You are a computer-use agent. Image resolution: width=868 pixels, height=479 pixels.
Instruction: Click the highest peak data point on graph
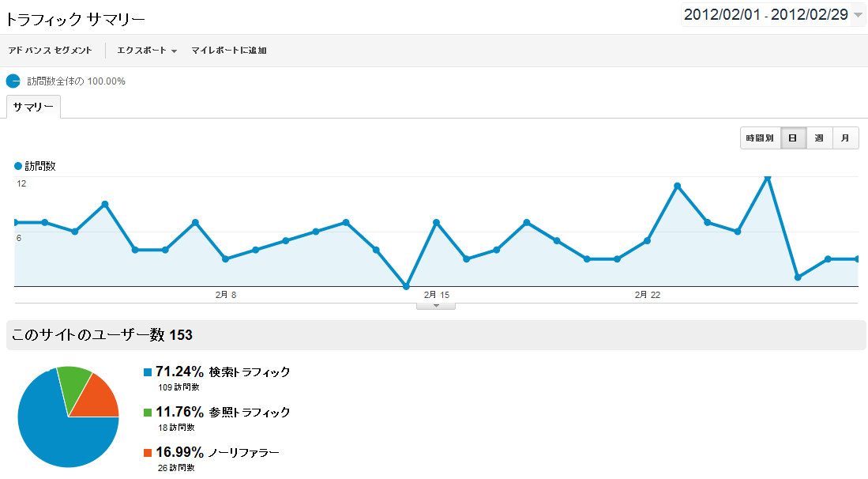tap(768, 178)
